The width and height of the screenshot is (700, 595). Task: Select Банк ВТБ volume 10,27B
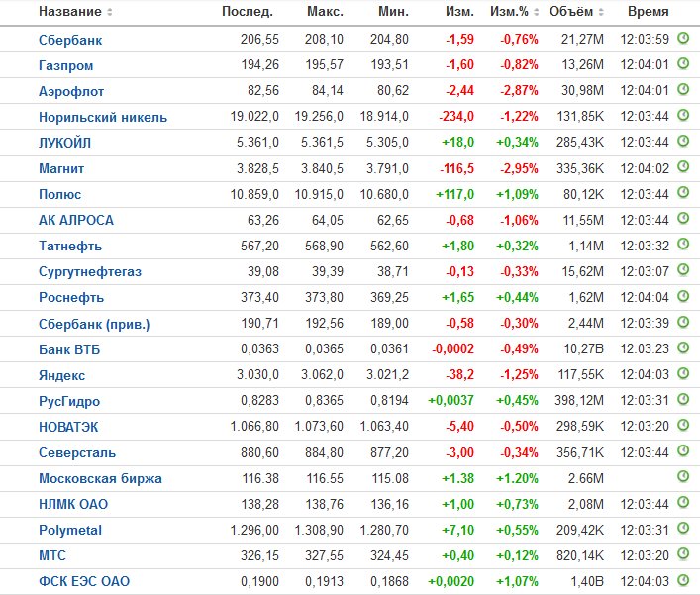pyautogui.click(x=583, y=349)
